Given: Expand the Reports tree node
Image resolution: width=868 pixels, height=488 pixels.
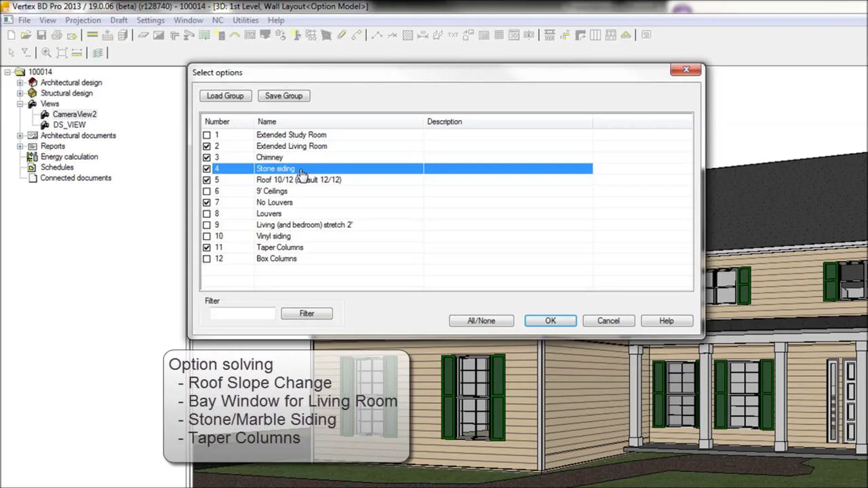Looking at the screenshot, I should [20, 146].
